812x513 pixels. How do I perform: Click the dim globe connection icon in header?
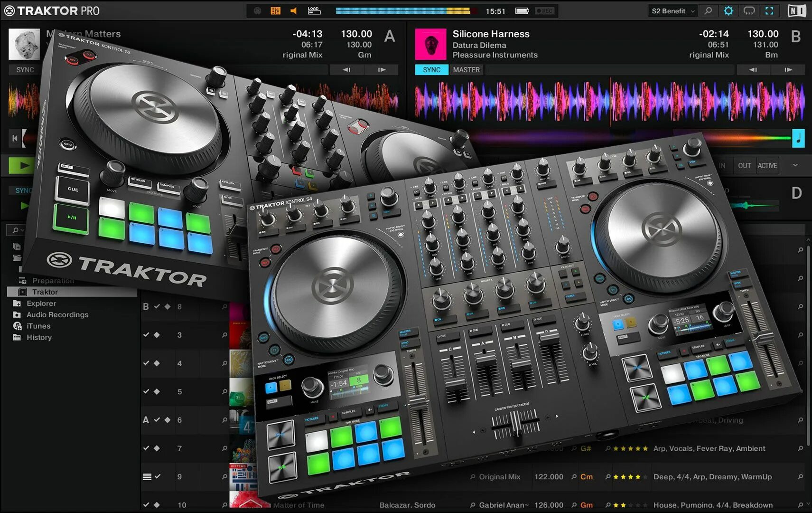[x=257, y=11]
